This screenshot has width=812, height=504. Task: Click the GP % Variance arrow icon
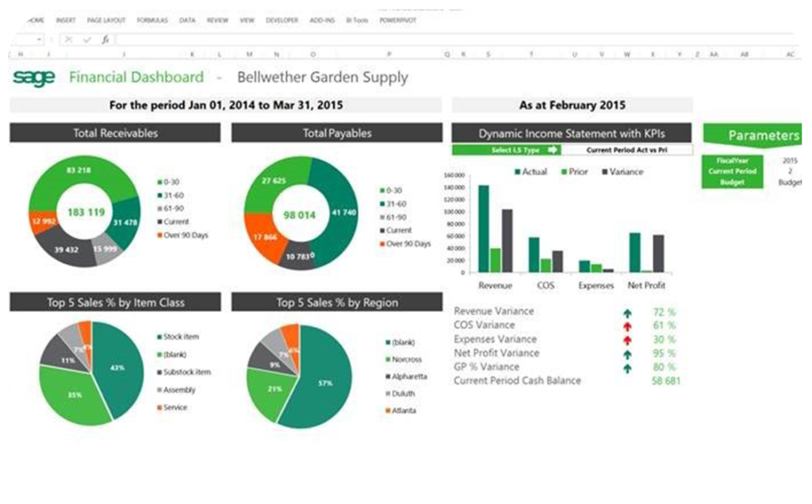(x=628, y=368)
